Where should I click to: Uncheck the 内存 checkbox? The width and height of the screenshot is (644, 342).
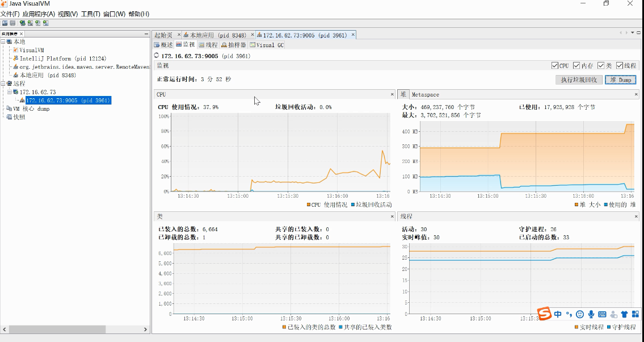pos(576,65)
